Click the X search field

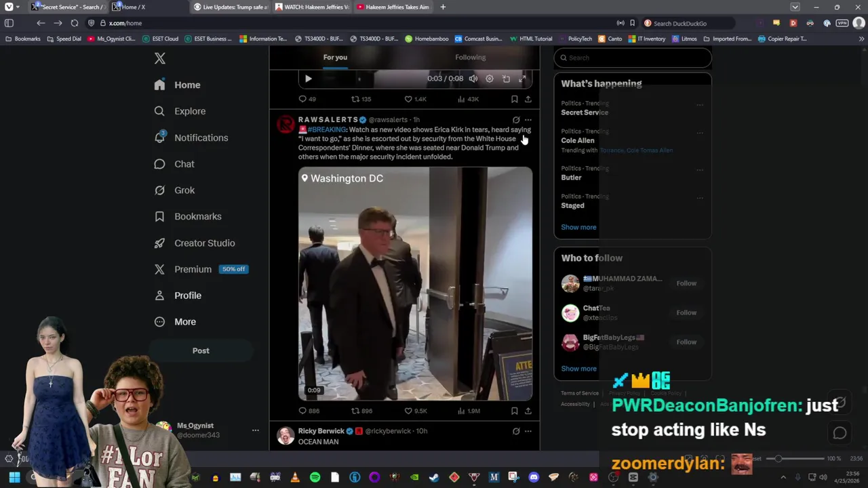[633, 58]
